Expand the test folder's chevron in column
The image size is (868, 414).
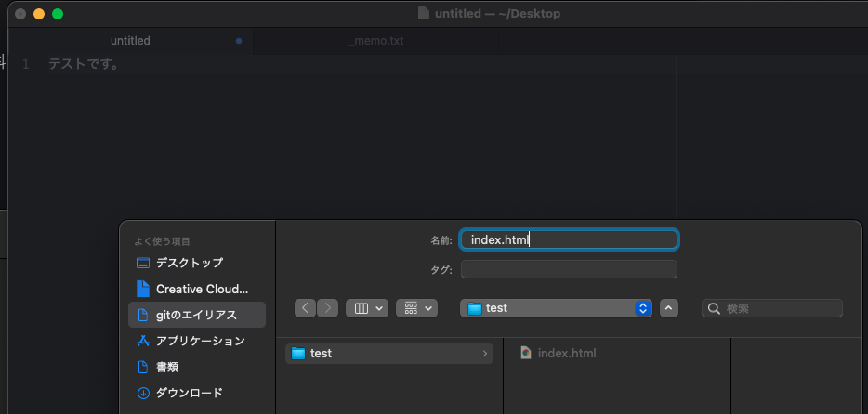485,354
